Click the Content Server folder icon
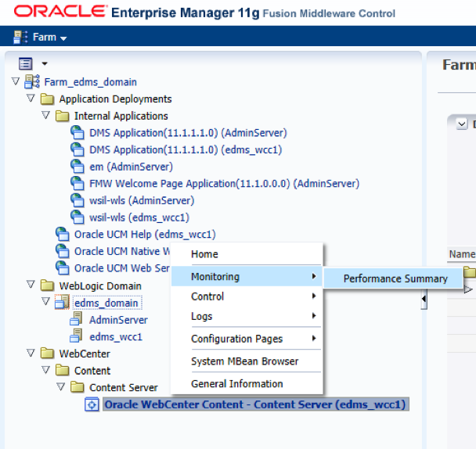This screenshot has height=449, width=476. click(77, 387)
